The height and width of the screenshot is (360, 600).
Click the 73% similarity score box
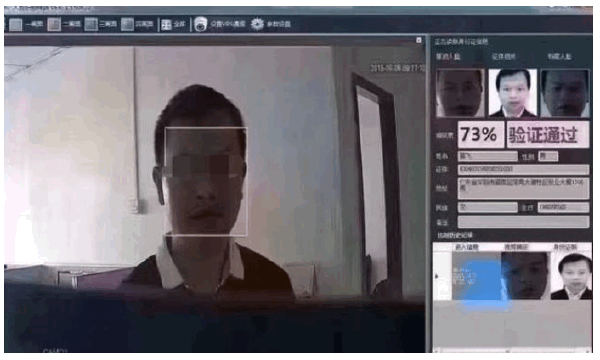pyautogui.click(x=481, y=135)
